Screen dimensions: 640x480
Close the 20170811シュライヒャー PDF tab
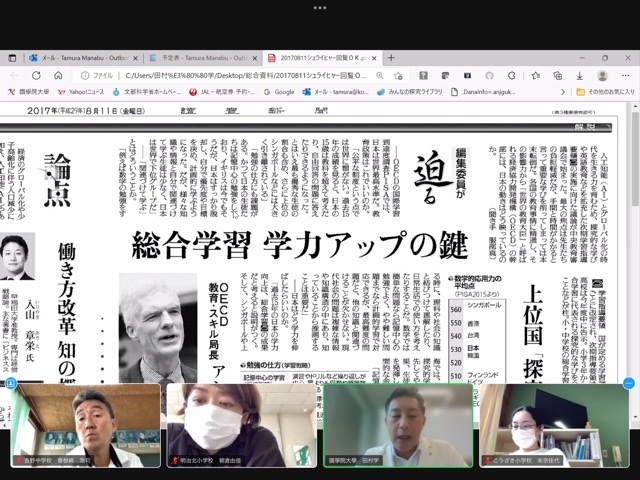click(374, 58)
